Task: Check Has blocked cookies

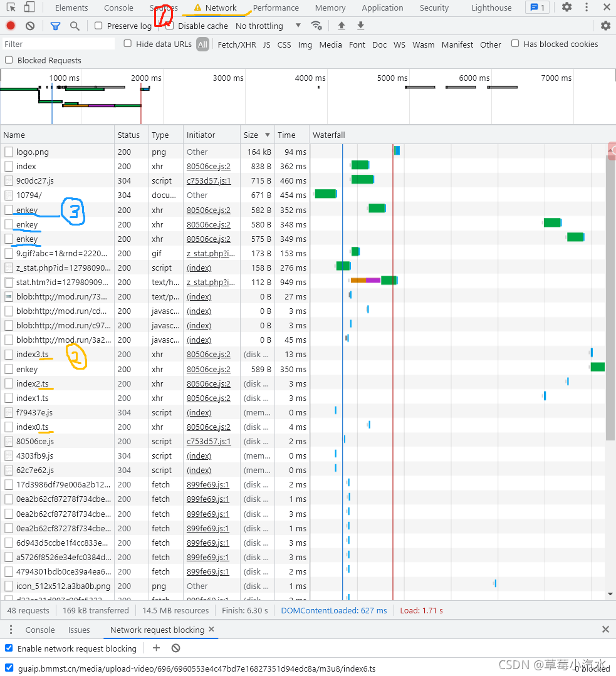Action: [x=515, y=44]
